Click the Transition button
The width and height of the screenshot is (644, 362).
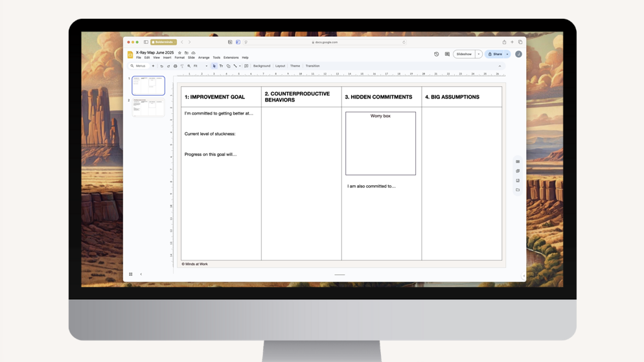coord(312,65)
